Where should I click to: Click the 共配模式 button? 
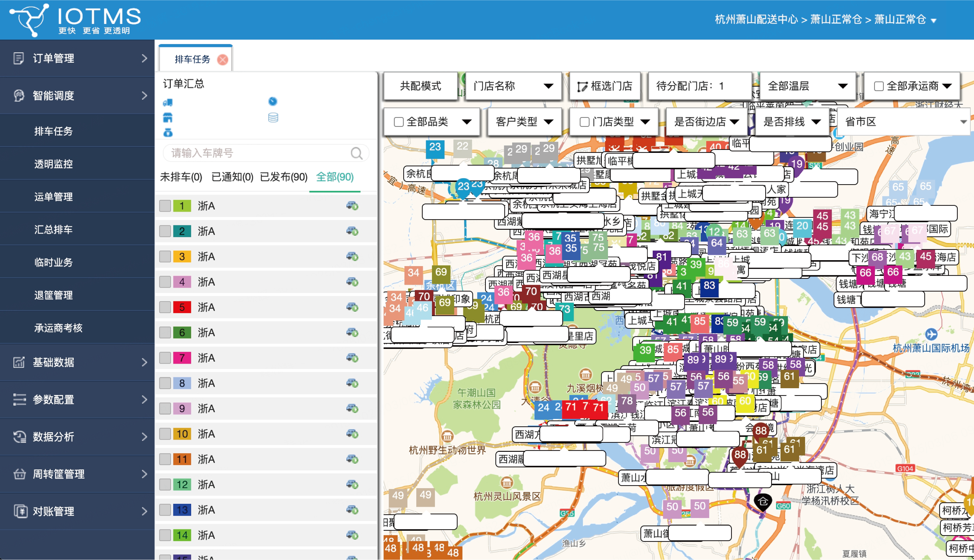click(421, 86)
